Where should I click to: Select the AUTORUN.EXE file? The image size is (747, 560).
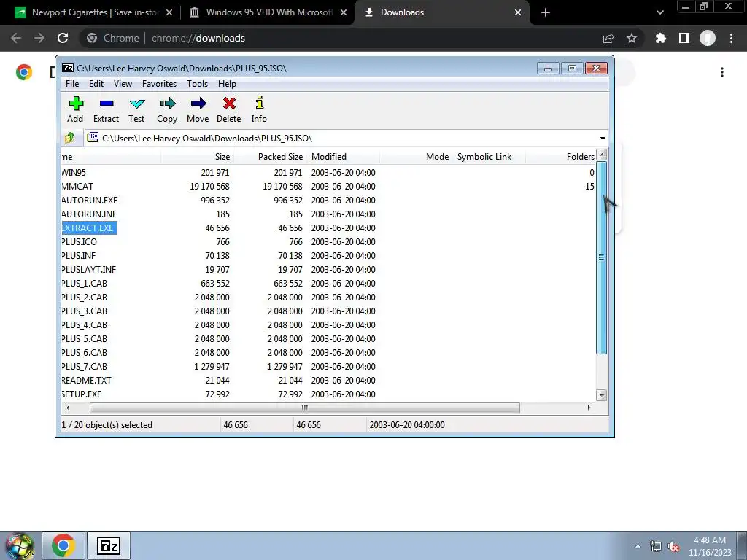[90, 201]
